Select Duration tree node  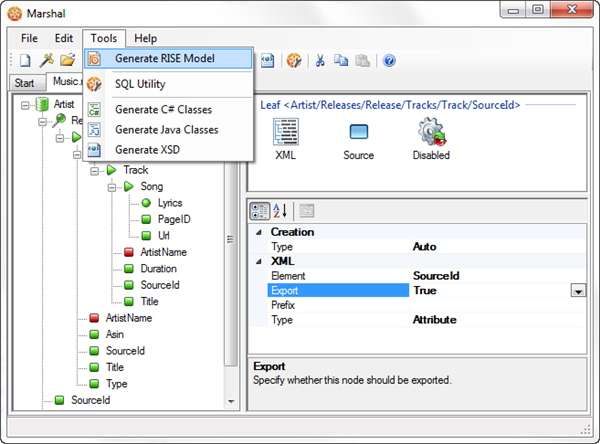158,268
